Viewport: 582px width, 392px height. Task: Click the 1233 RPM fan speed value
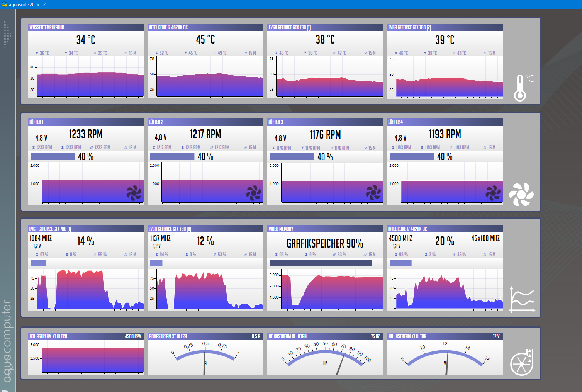coord(86,134)
